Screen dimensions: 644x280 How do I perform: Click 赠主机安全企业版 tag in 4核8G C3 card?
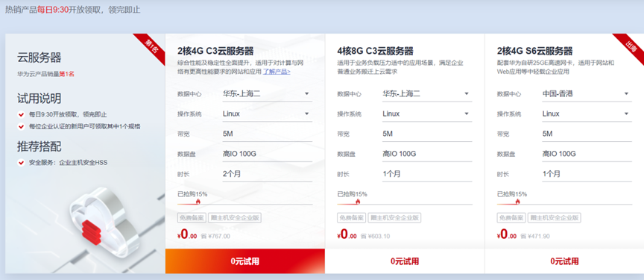[394, 218]
